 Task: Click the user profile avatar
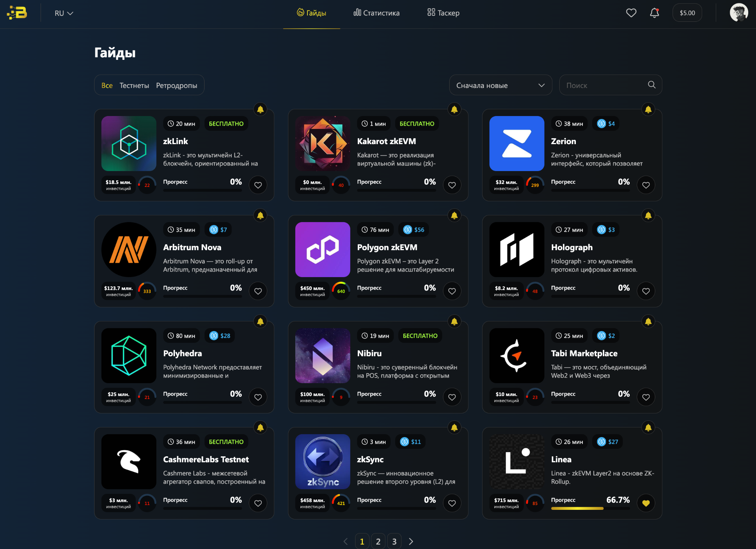[739, 13]
